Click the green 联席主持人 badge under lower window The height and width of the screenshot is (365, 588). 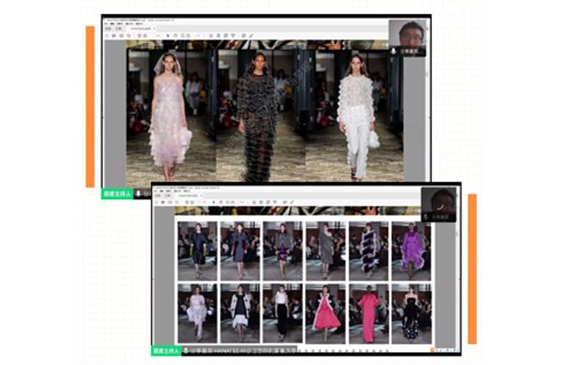(166, 351)
